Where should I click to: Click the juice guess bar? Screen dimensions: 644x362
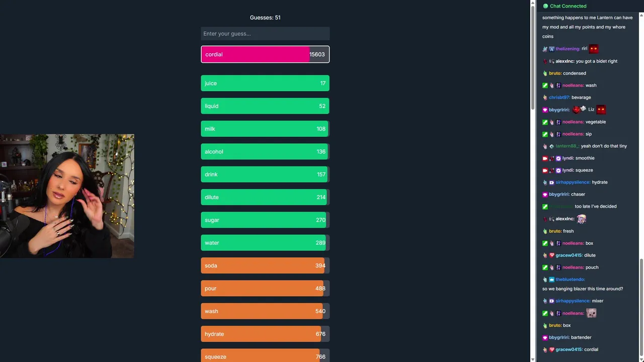tap(265, 83)
